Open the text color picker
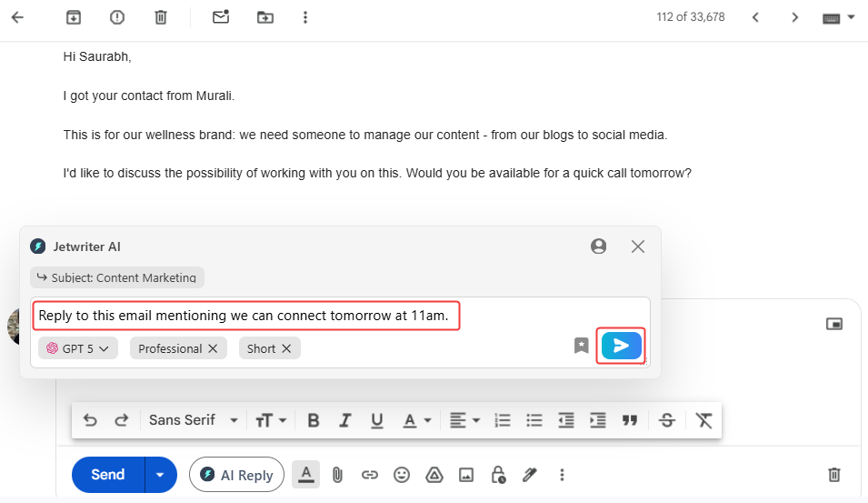The image size is (868, 503). point(416,420)
